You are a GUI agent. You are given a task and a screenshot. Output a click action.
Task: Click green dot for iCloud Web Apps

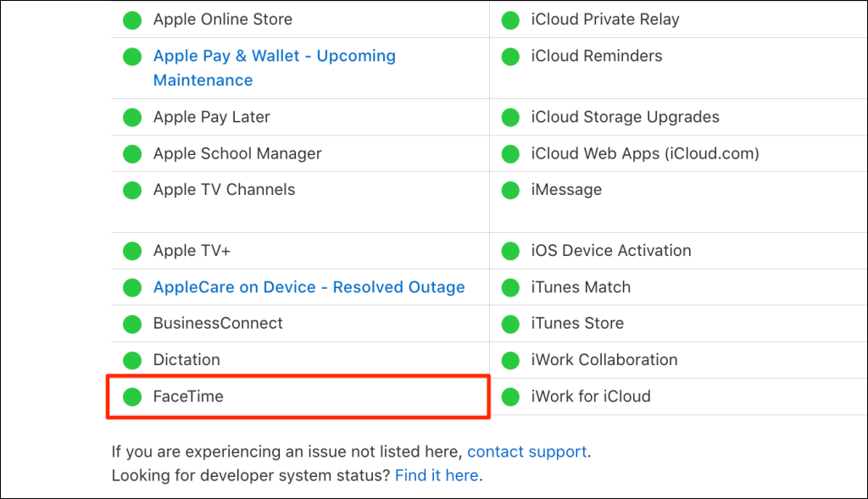[510, 154]
